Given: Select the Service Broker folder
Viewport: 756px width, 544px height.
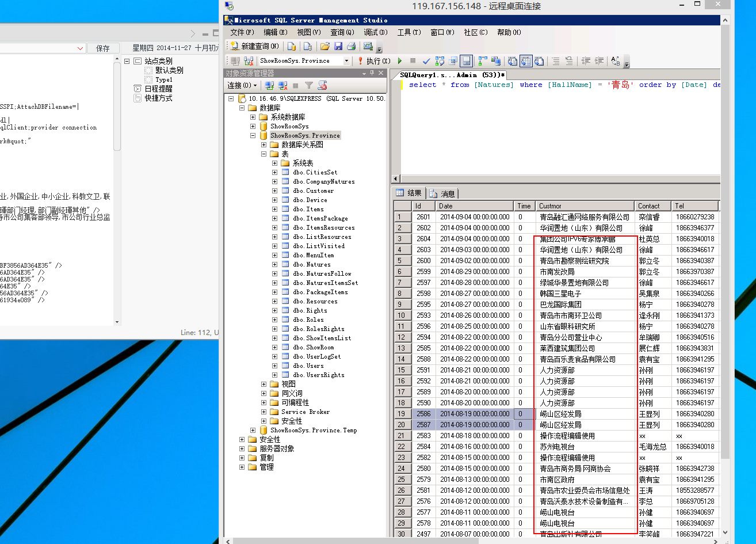Looking at the screenshot, I should click(306, 412).
